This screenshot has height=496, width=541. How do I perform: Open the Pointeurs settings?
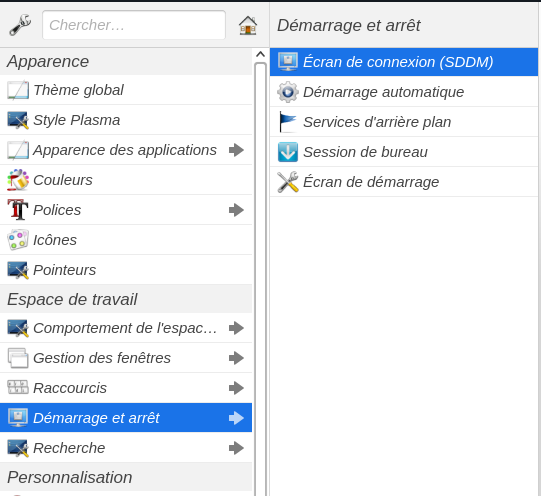click(126, 270)
